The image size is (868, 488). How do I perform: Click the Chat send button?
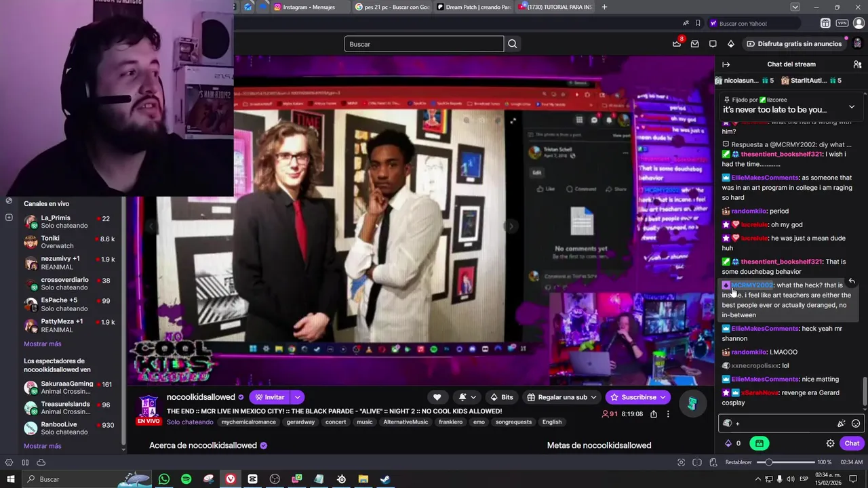[852, 443]
